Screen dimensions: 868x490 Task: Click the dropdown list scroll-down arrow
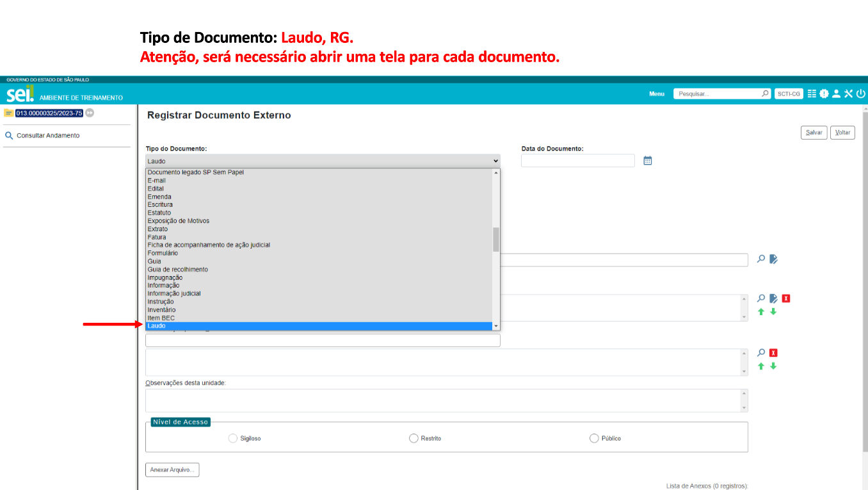pyautogui.click(x=495, y=326)
